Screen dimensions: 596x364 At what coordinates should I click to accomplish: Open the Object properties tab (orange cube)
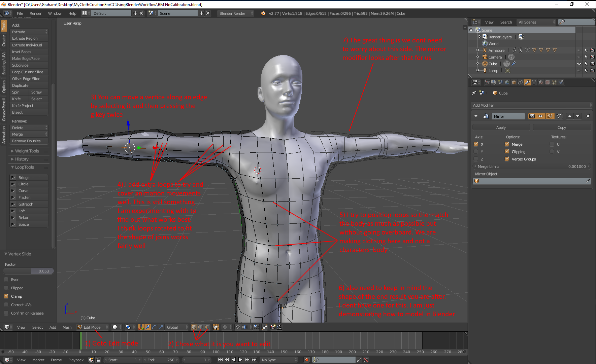coord(514,82)
